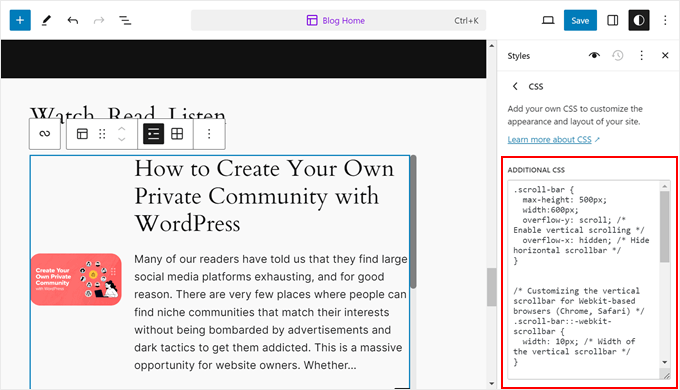Click the block drag handle
The width and height of the screenshot is (680, 390).
(x=102, y=134)
